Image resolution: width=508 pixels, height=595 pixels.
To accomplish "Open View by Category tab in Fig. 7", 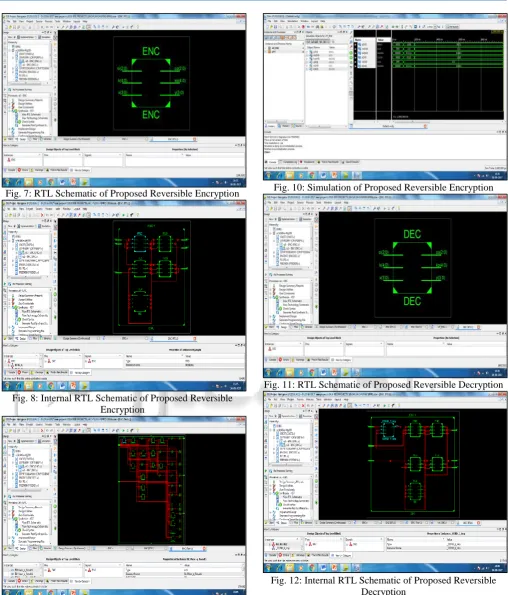I will tap(80, 170).
